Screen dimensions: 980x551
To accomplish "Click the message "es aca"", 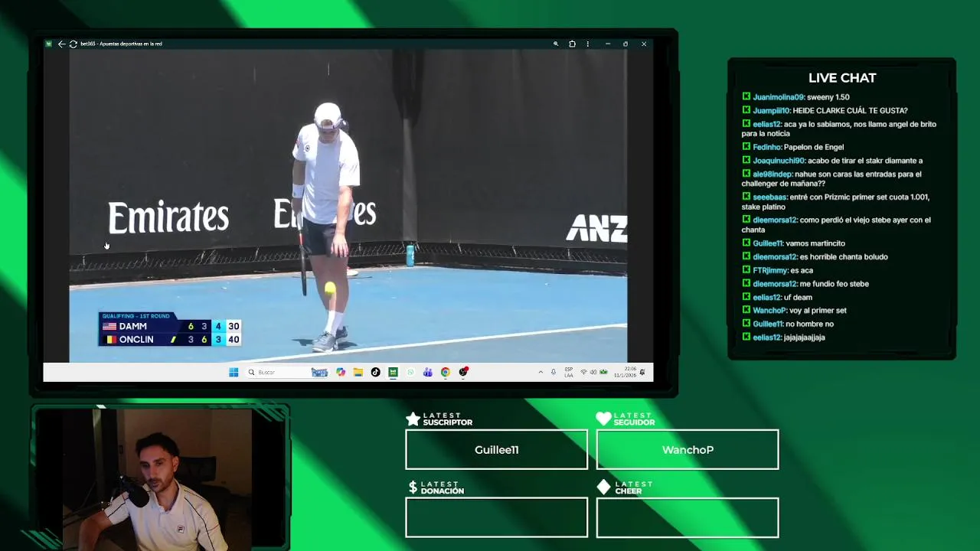I will (802, 270).
